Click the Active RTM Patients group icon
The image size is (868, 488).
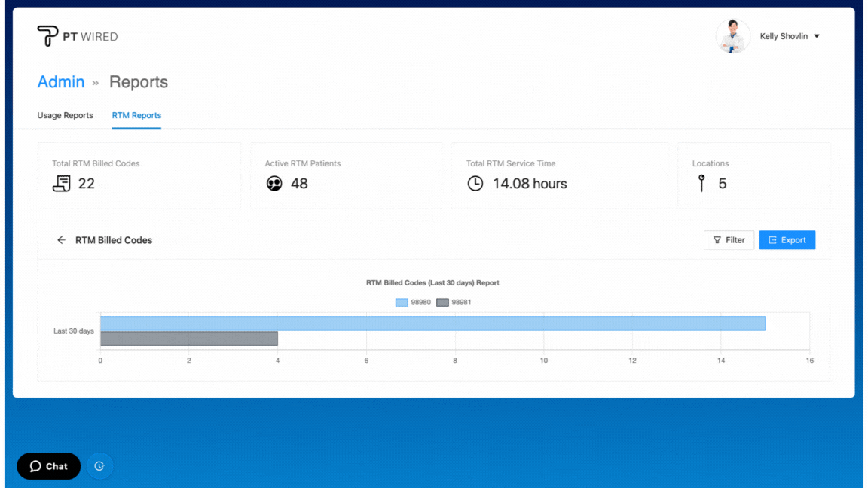(x=274, y=183)
